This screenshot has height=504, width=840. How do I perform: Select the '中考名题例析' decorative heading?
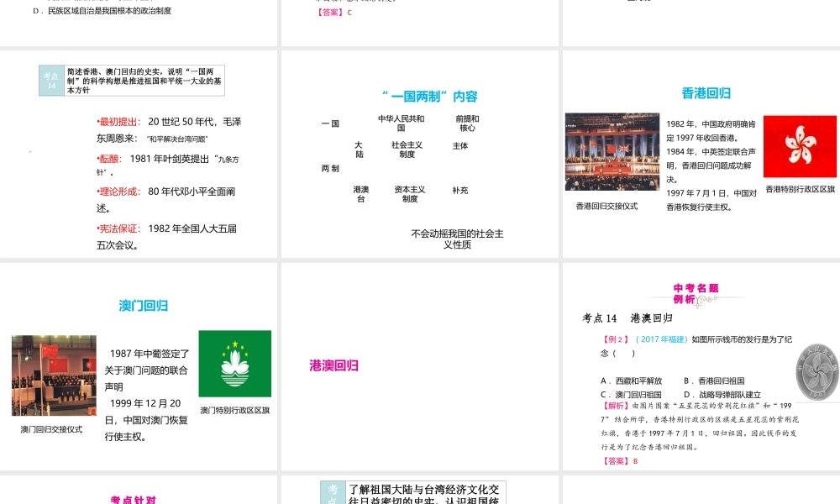pos(696,293)
